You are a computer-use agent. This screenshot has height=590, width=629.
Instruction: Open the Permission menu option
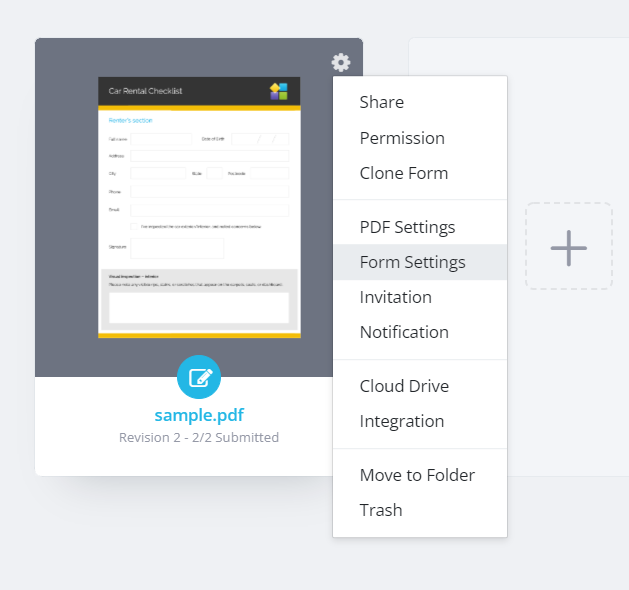402,138
